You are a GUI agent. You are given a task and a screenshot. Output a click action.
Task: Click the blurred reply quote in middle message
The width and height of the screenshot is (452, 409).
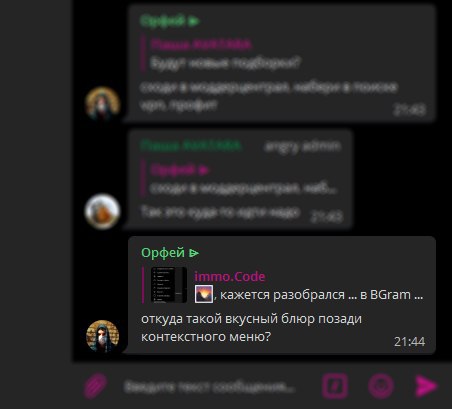[x=240, y=179]
